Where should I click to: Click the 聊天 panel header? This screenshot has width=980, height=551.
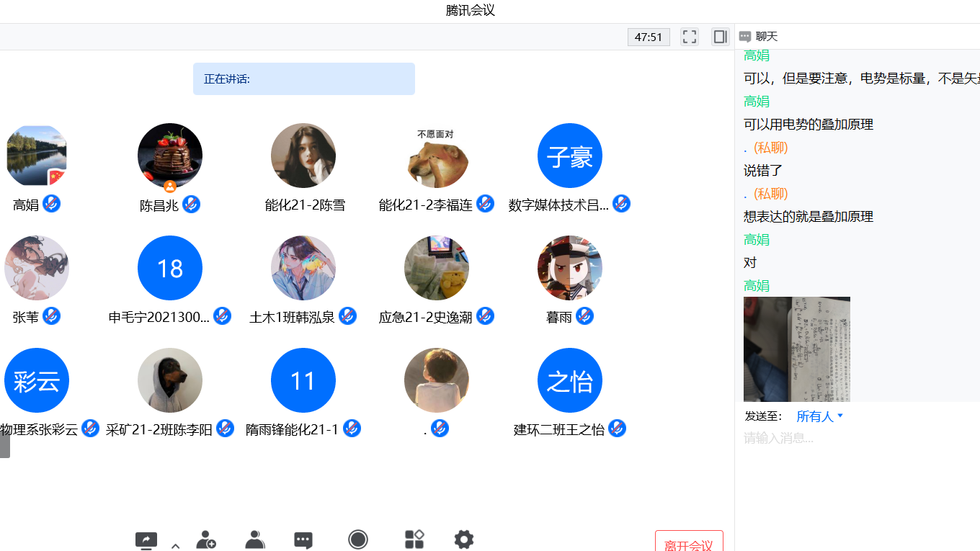pyautogui.click(x=767, y=37)
